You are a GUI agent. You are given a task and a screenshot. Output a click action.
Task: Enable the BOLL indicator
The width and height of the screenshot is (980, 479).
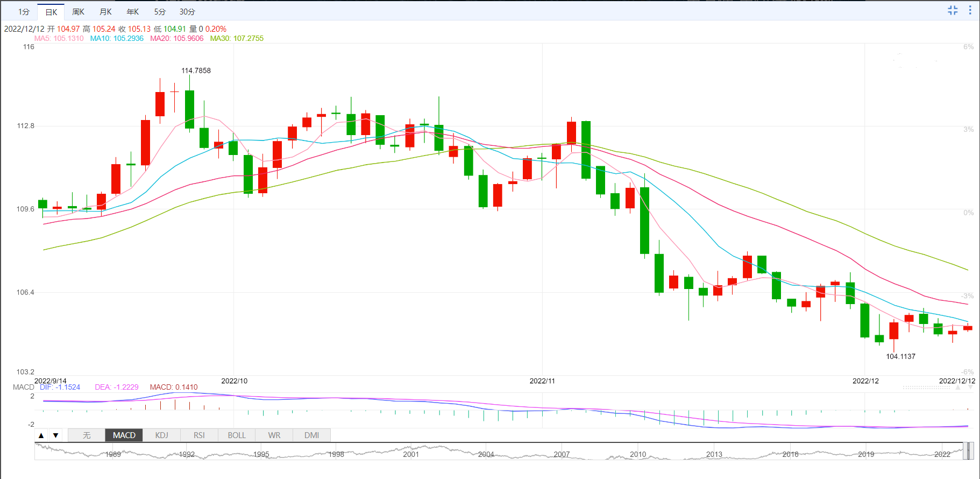tap(237, 435)
